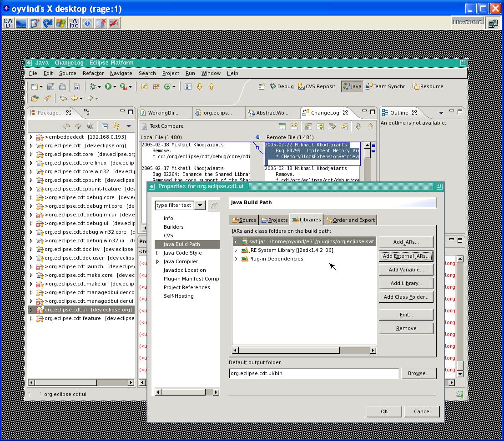The height and width of the screenshot is (441, 504).
Task: Click the Save disk icon in Eclipse toolbar
Action: (x=50, y=86)
